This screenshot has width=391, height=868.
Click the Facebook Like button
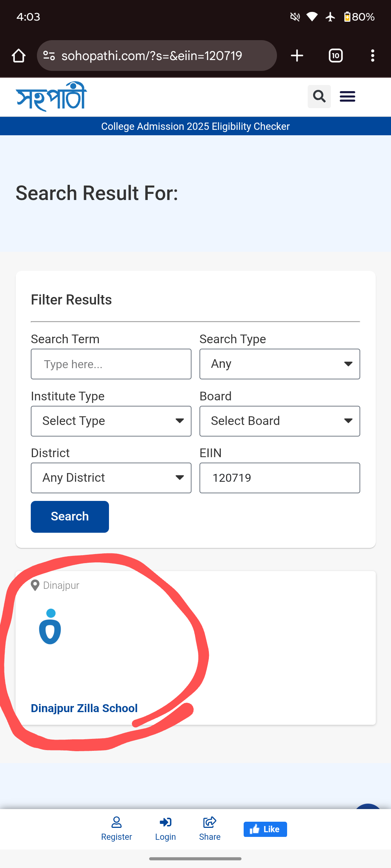point(265,829)
